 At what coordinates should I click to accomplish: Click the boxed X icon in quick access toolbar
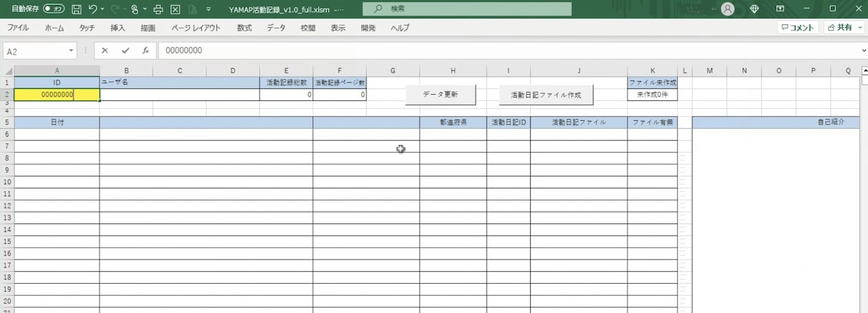tap(175, 9)
